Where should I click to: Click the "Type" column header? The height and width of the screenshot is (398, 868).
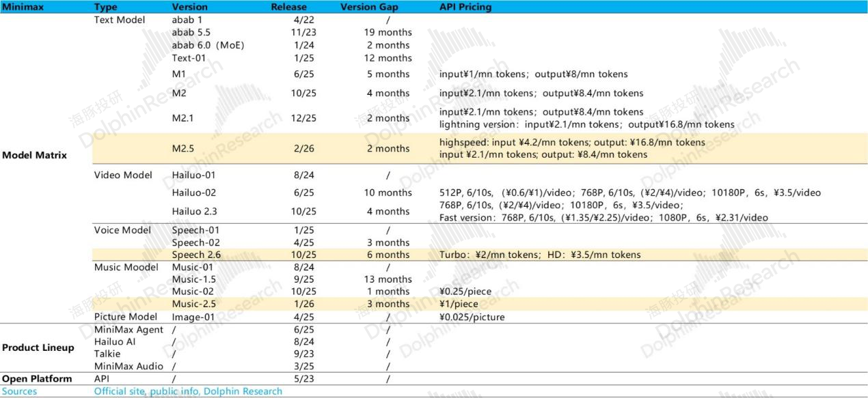point(105,7)
